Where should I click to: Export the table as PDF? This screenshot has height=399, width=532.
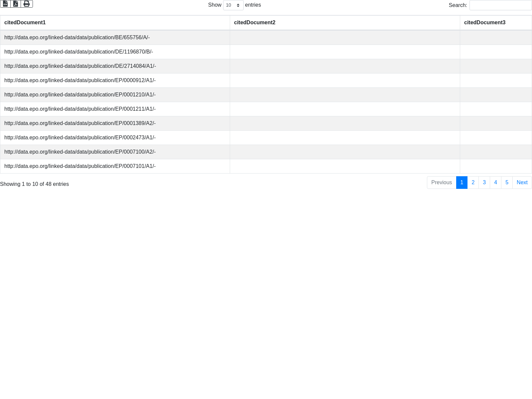tap(16, 4)
